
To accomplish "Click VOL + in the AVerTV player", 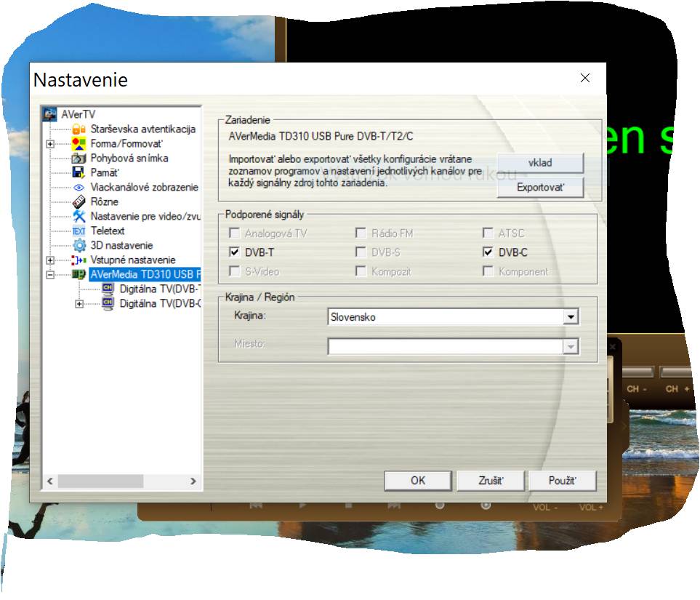I will point(591,508).
